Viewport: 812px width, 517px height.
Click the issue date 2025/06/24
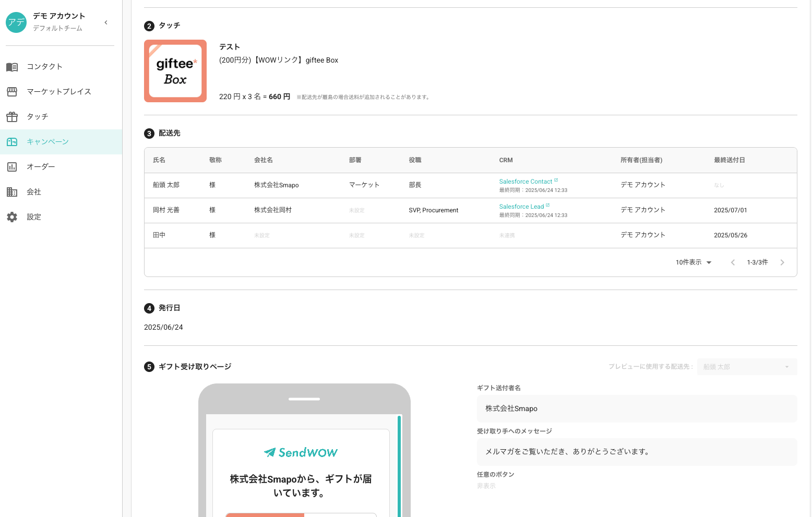coord(163,327)
